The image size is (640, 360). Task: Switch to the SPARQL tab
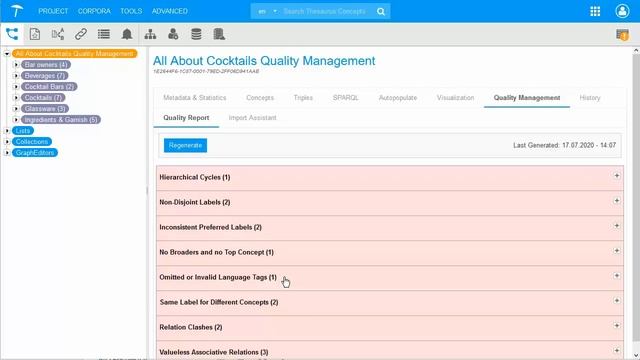click(345, 98)
